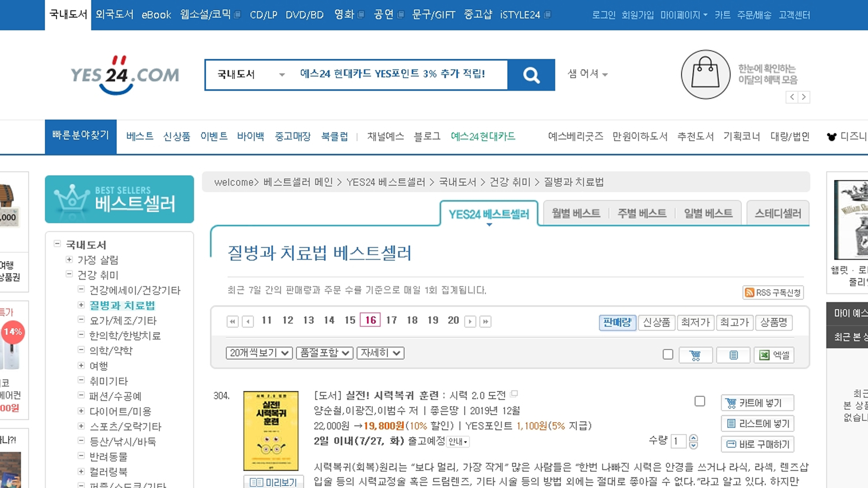Screen dimensions: 868x488
Task: Go to next pagination set arrow
Action: (470, 321)
